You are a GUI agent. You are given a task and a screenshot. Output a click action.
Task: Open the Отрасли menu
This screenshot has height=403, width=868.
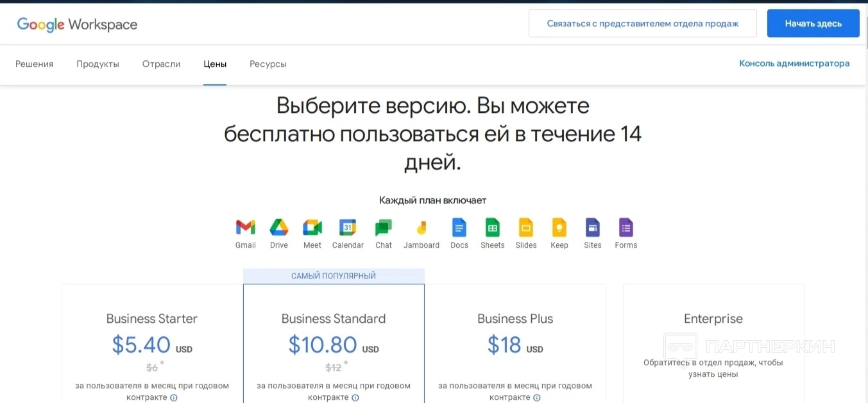pos(162,64)
